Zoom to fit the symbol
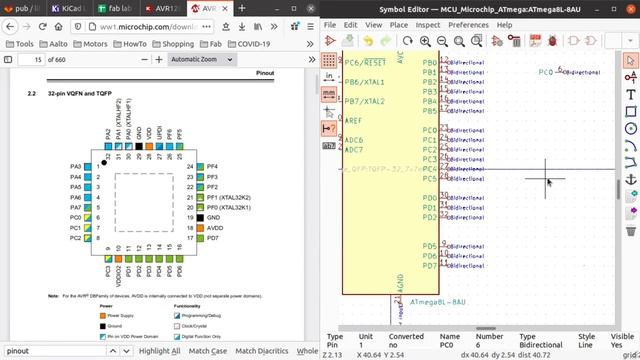 [x=459, y=41]
